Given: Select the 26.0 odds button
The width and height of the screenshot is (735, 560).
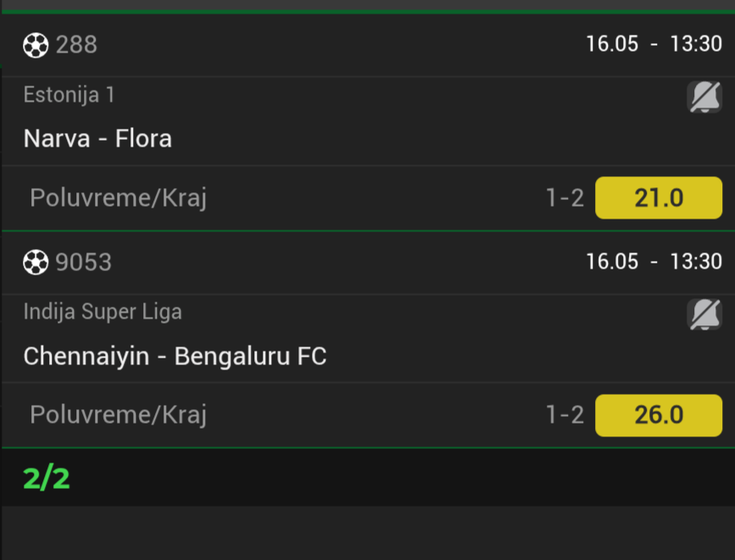Looking at the screenshot, I should [x=659, y=415].
